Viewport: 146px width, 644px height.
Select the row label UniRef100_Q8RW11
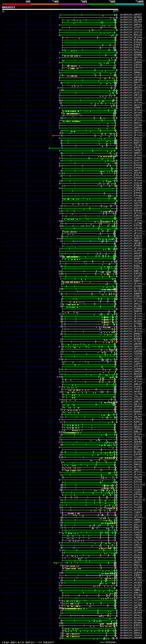(x=131, y=72)
